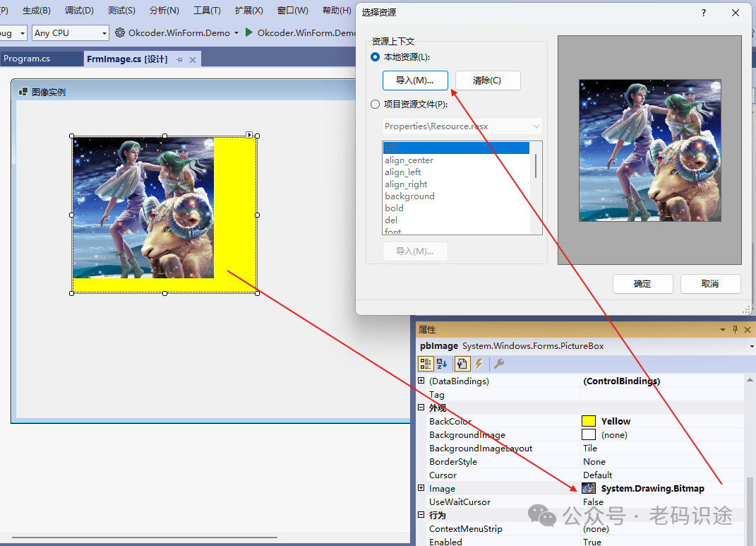Click the form title icon of 图像实例
756x546 pixels.
coord(23,92)
